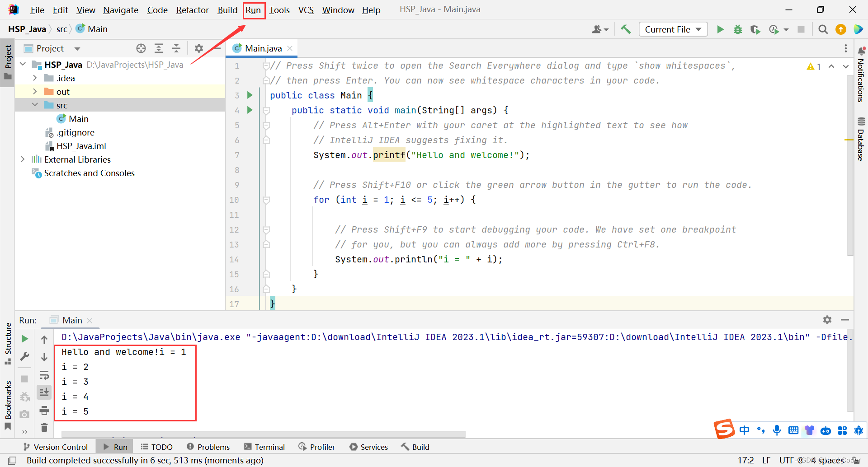Collapse the src folder
The height and width of the screenshot is (467, 868).
(35, 105)
